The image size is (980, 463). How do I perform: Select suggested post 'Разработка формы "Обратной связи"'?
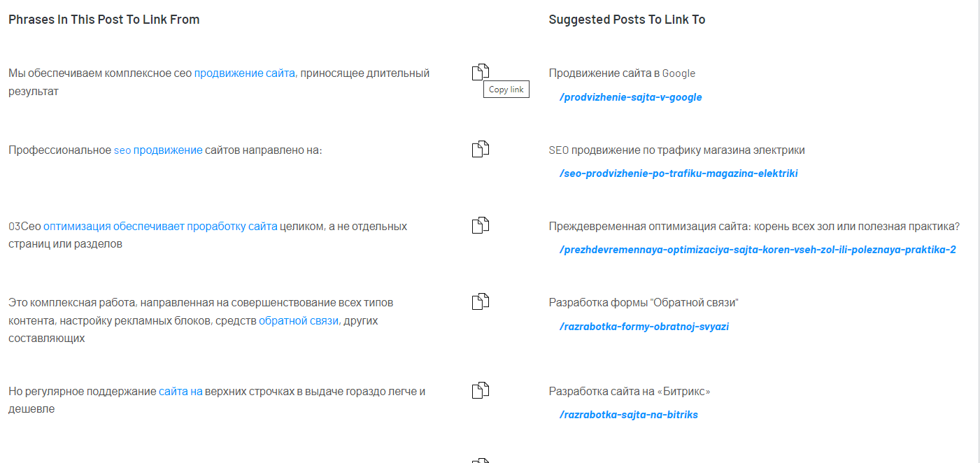click(x=644, y=303)
